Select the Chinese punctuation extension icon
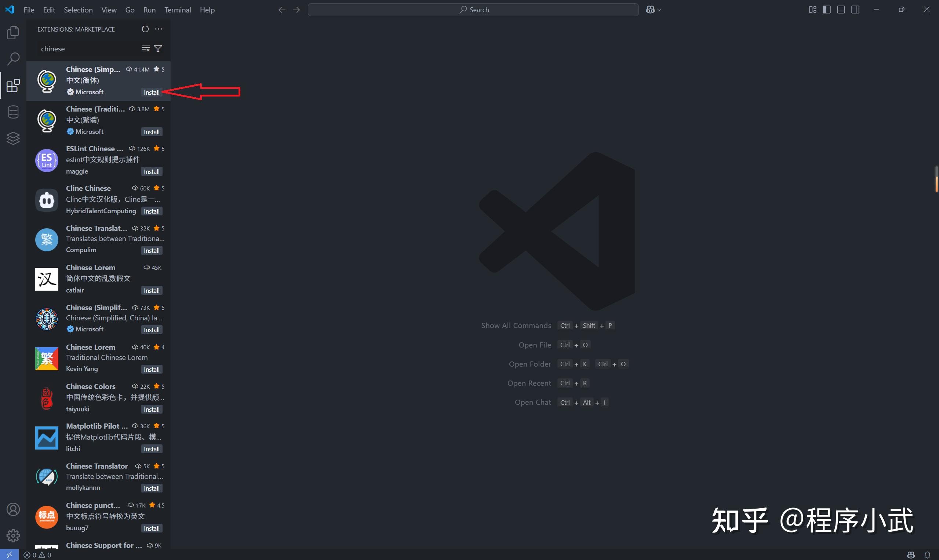 point(47,517)
